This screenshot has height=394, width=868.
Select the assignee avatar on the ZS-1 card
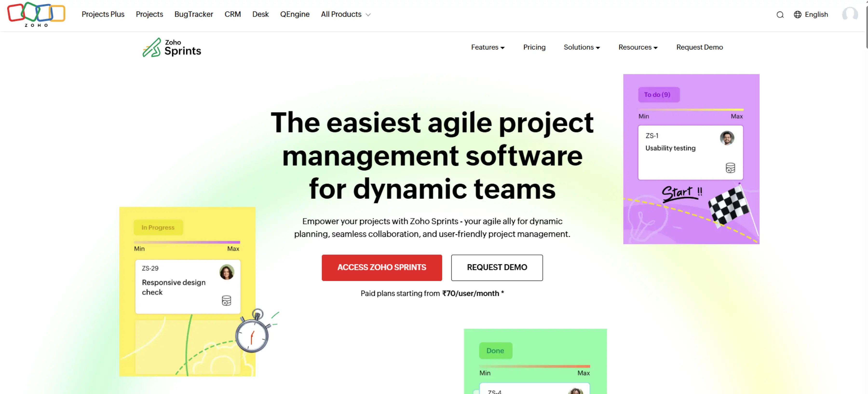pos(727,138)
